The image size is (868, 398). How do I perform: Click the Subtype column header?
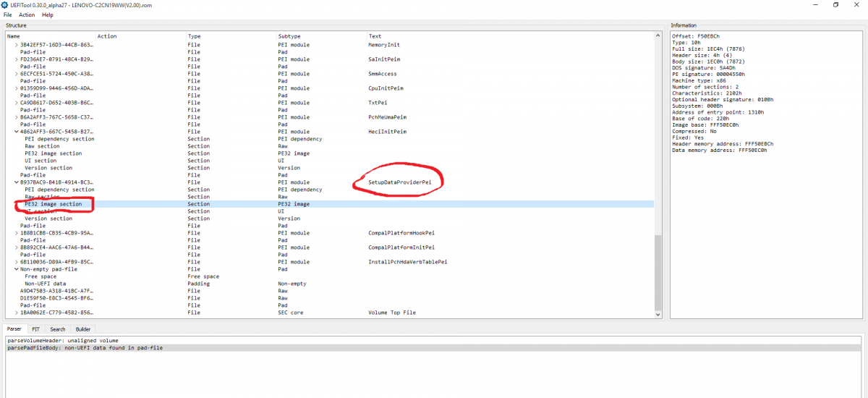[x=289, y=36]
